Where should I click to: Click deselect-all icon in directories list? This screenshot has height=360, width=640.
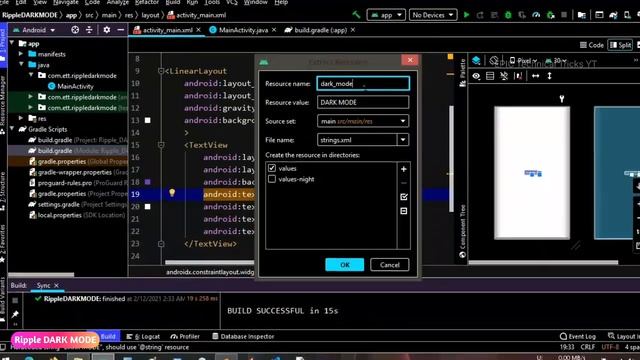[x=404, y=211]
